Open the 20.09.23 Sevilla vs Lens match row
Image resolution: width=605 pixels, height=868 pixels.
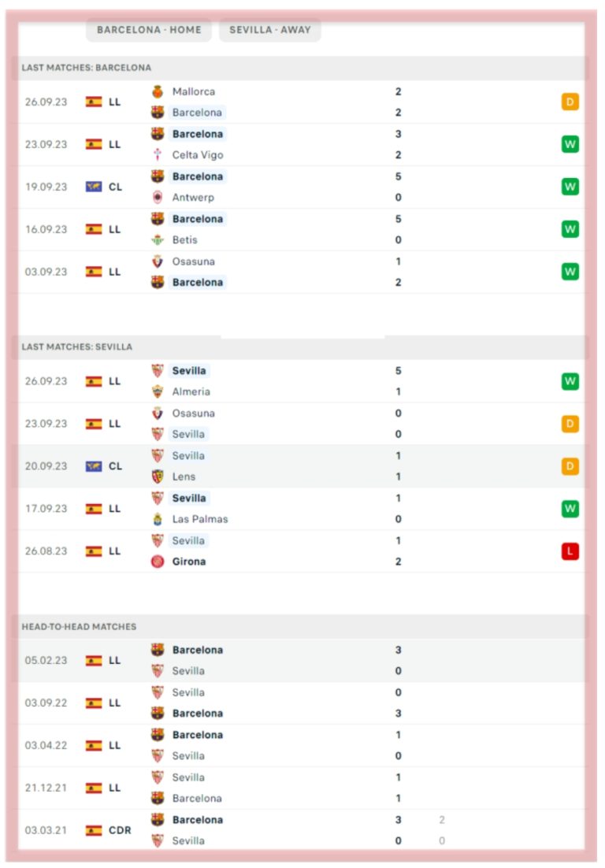coord(302,466)
